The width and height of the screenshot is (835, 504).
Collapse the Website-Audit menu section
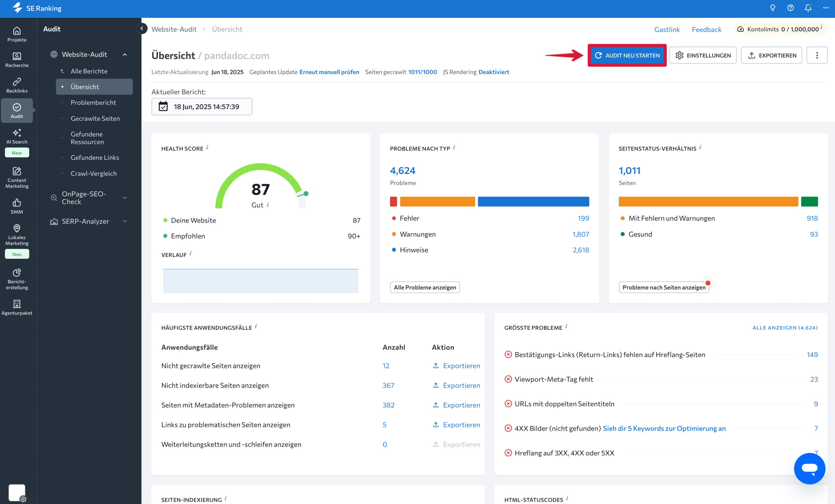125,54
